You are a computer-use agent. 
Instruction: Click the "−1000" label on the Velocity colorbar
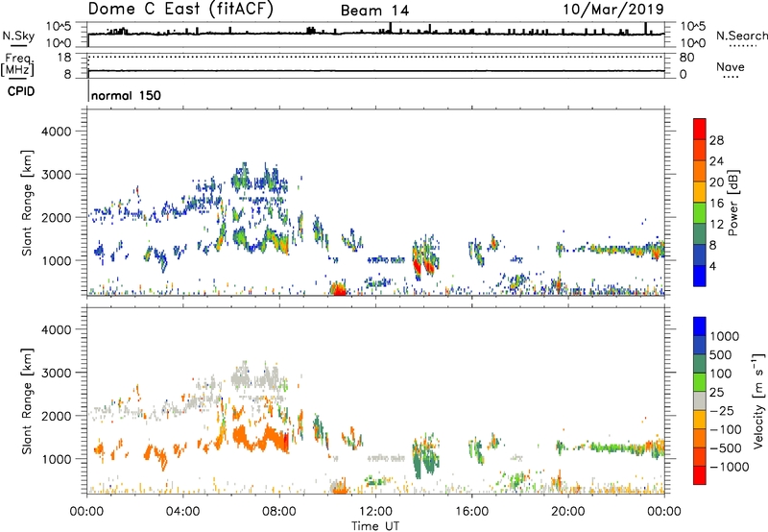[x=729, y=467]
